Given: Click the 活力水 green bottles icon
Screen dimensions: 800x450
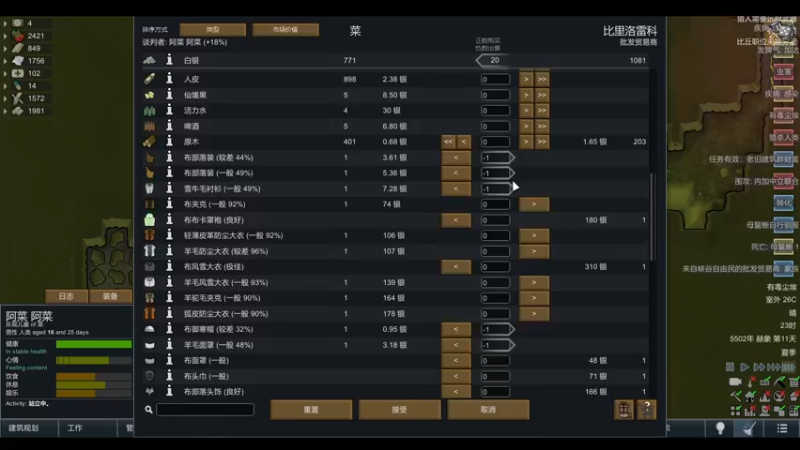Looking at the screenshot, I should 149,110.
